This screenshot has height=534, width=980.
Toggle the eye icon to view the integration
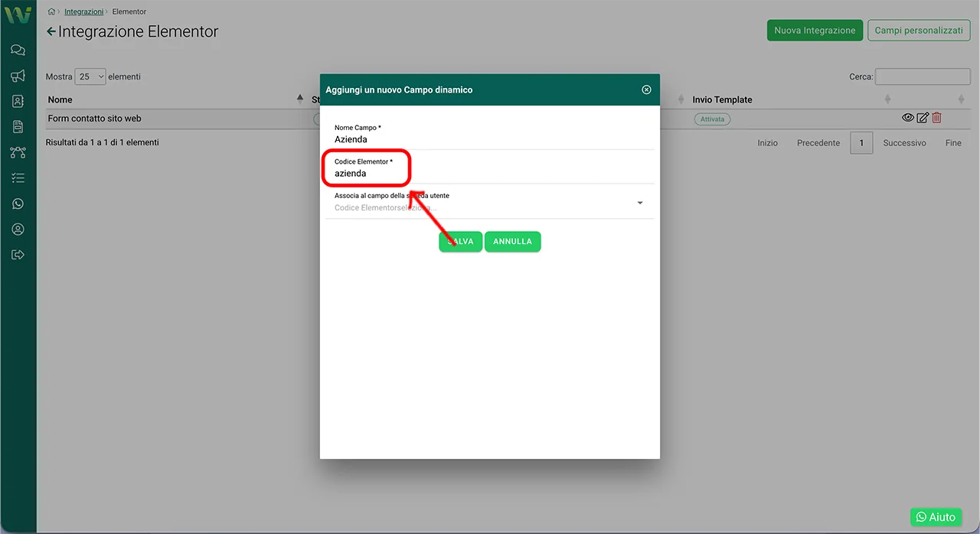[x=908, y=118]
